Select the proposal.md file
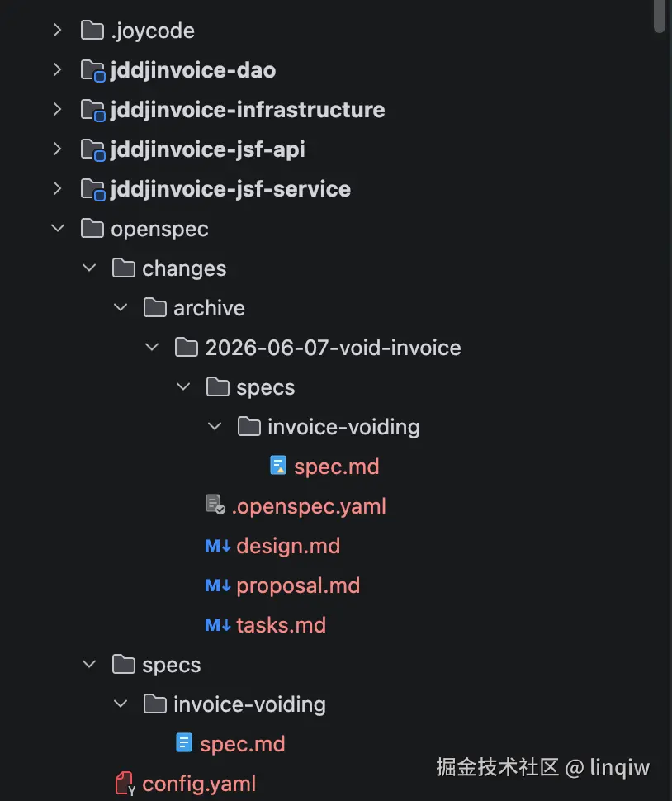The image size is (672, 801). (298, 586)
